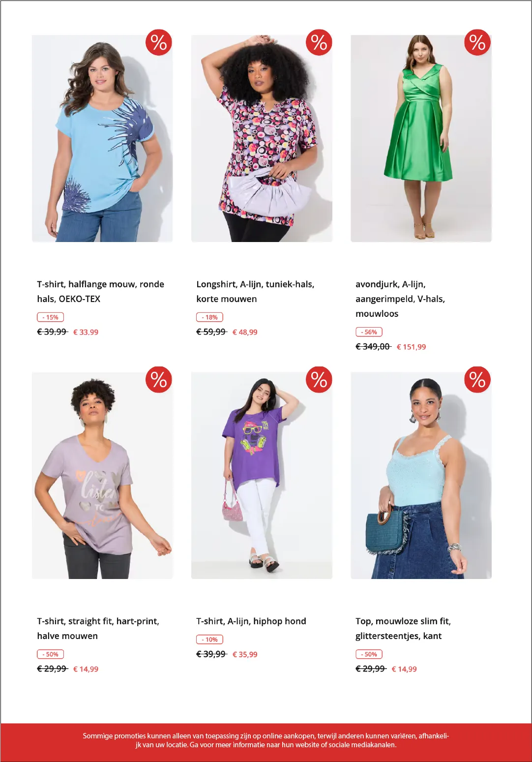The width and height of the screenshot is (532, 762).
Task: Open the 'Top, mouwloze slim fit' product title
Action: point(403,628)
